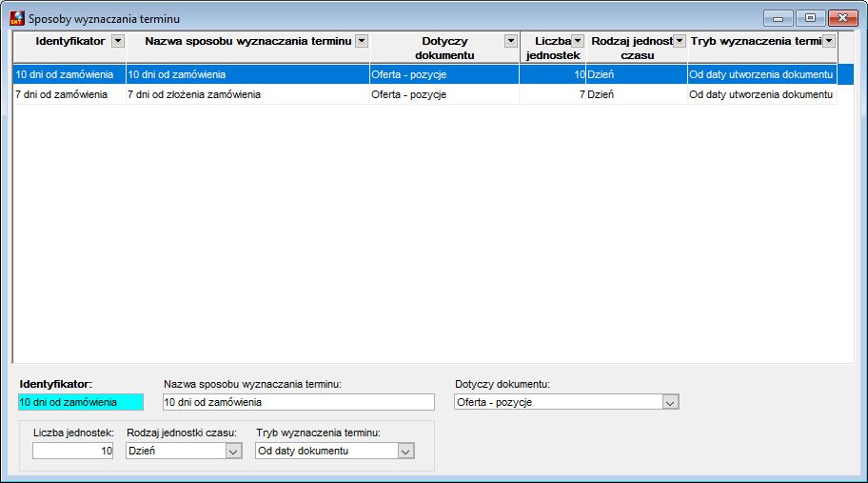Select the '10 dni od zamówienia' identifier cell in the grid
Image resolution: width=868 pixels, height=483 pixels.
click(69, 74)
